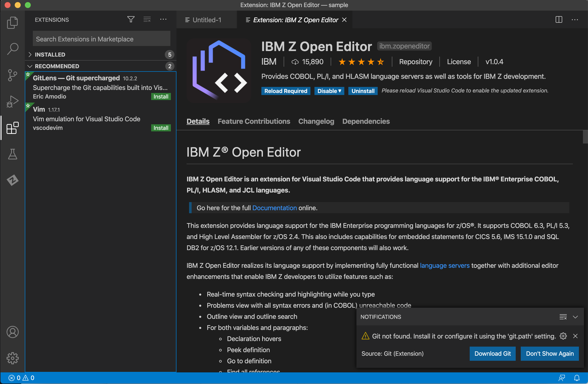Open the Run and Debug view

tap(12, 101)
